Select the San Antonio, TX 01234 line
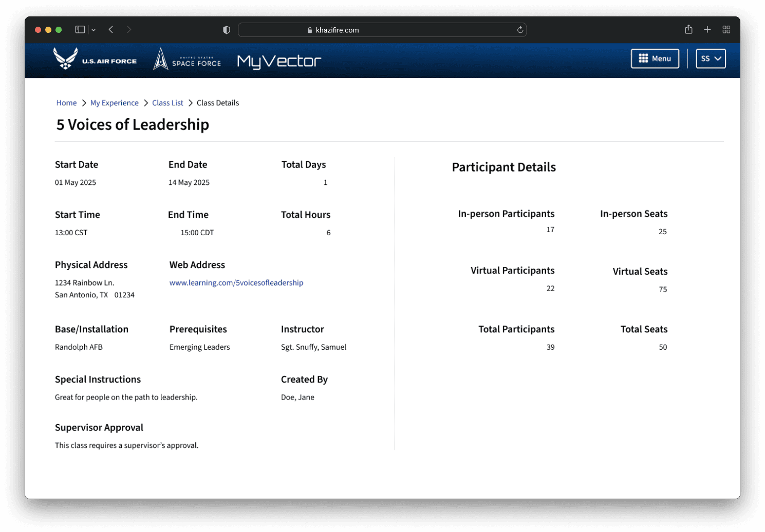 (x=95, y=295)
